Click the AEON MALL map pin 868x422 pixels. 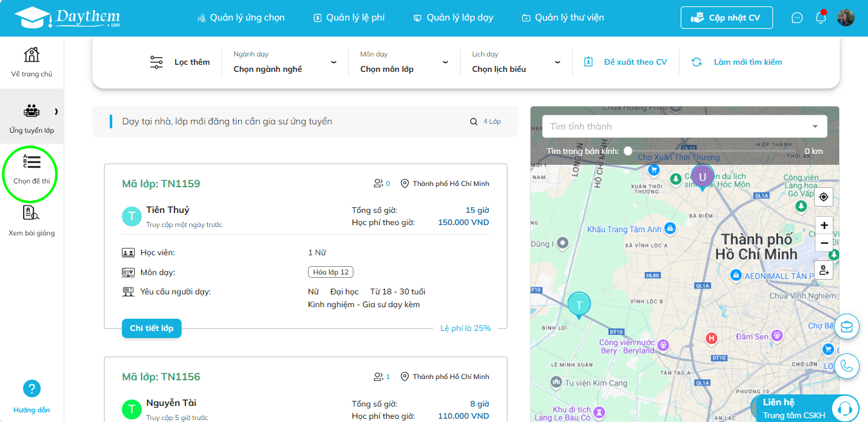(x=736, y=275)
